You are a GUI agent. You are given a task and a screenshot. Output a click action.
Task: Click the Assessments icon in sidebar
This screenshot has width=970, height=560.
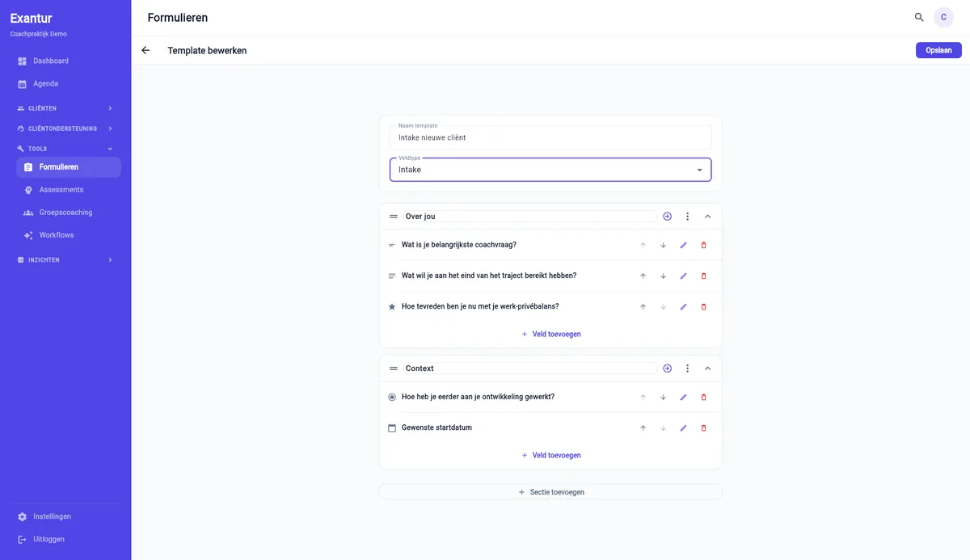coord(28,190)
